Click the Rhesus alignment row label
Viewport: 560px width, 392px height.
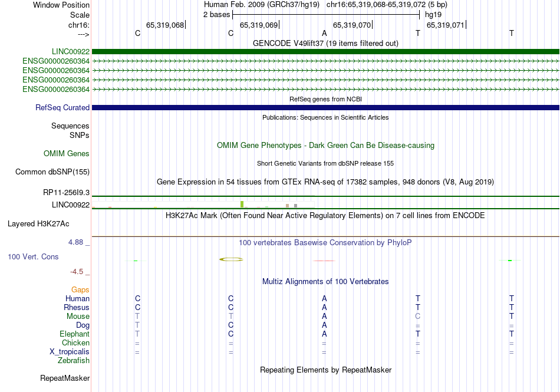click(77, 307)
